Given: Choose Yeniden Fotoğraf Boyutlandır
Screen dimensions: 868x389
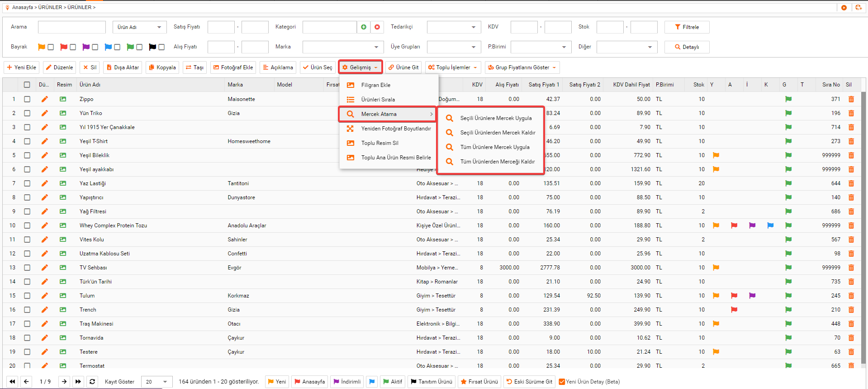Looking at the screenshot, I should [389, 129].
